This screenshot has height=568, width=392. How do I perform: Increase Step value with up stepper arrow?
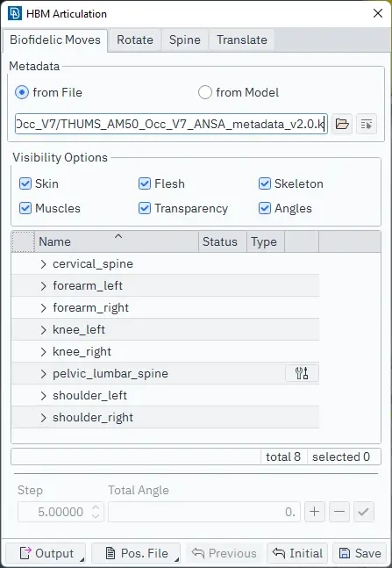[x=96, y=508]
